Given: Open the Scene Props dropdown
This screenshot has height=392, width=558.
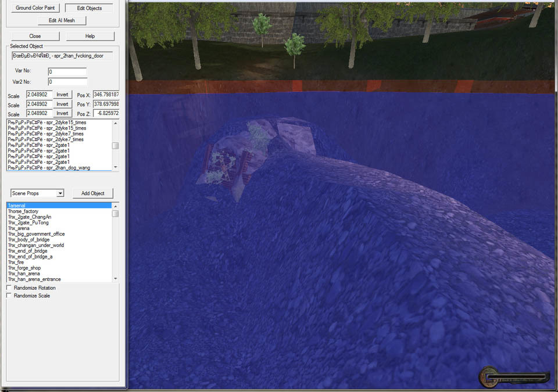Looking at the screenshot, I should tap(37, 193).
